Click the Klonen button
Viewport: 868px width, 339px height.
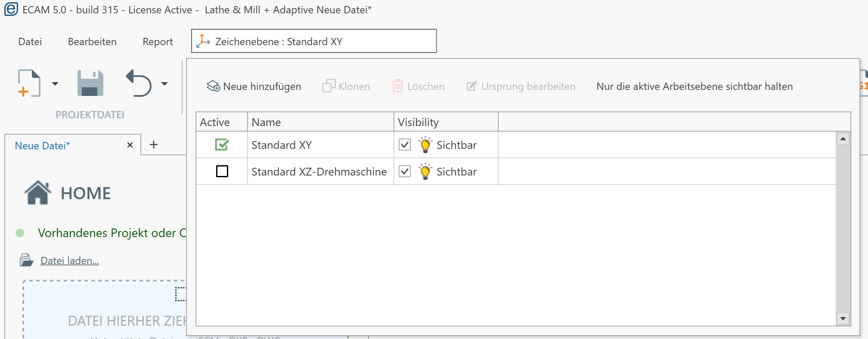(346, 86)
